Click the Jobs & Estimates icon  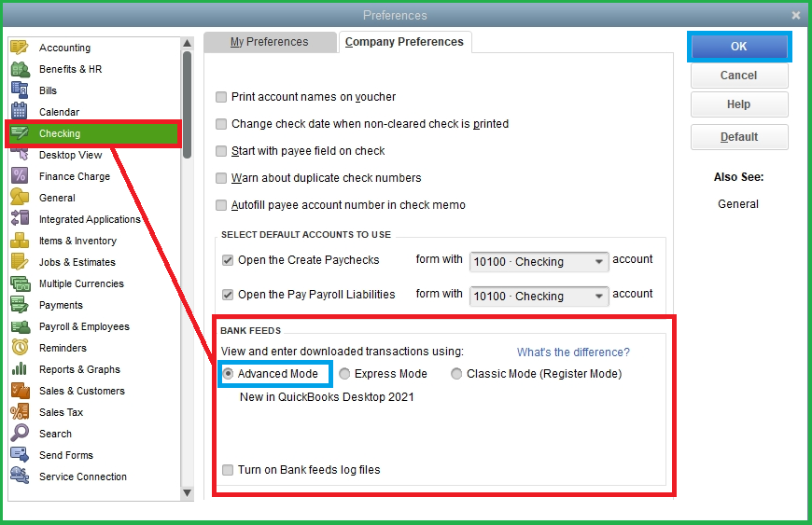[20, 262]
